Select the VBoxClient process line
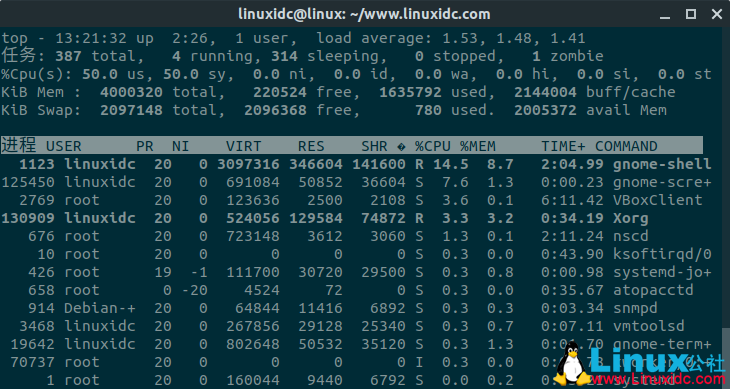This screenshot has width=730, height=389. pyautogui.click(x=356, y=200)
